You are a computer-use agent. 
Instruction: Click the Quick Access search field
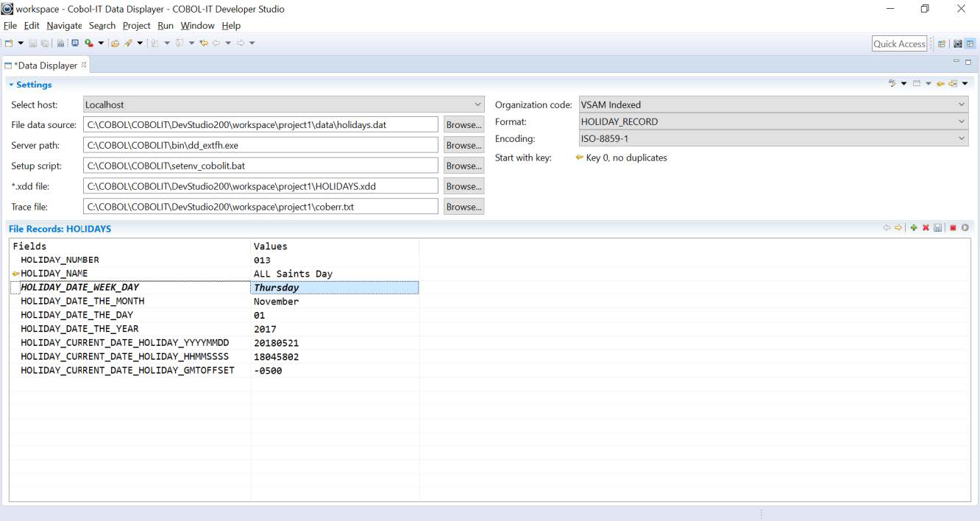point(898,44)
